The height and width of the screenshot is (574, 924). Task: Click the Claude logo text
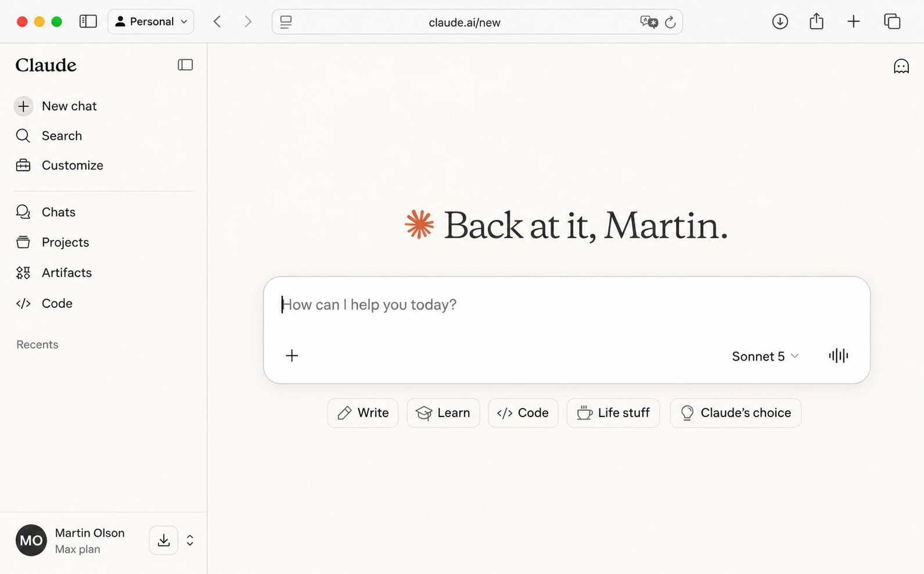(46, 65)
